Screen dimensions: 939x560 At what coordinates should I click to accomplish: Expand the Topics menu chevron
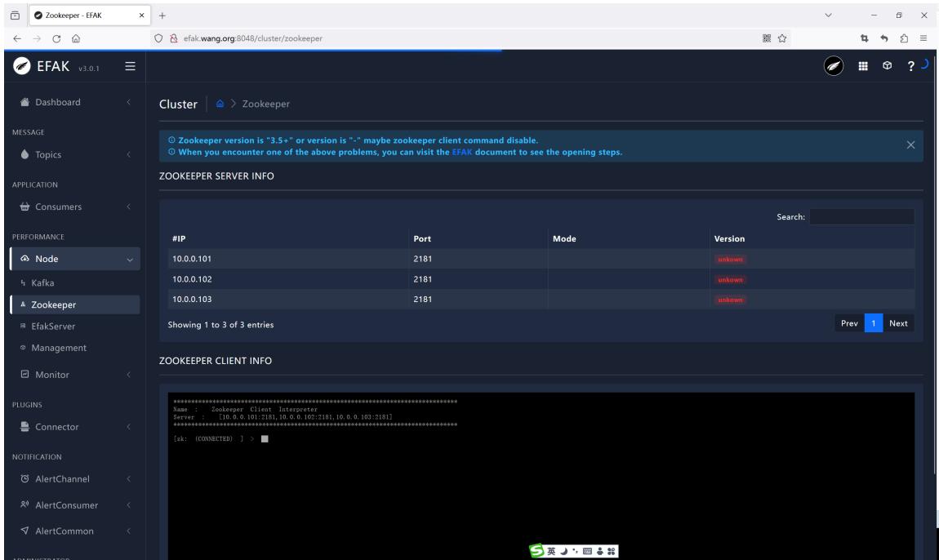(129, 154)
